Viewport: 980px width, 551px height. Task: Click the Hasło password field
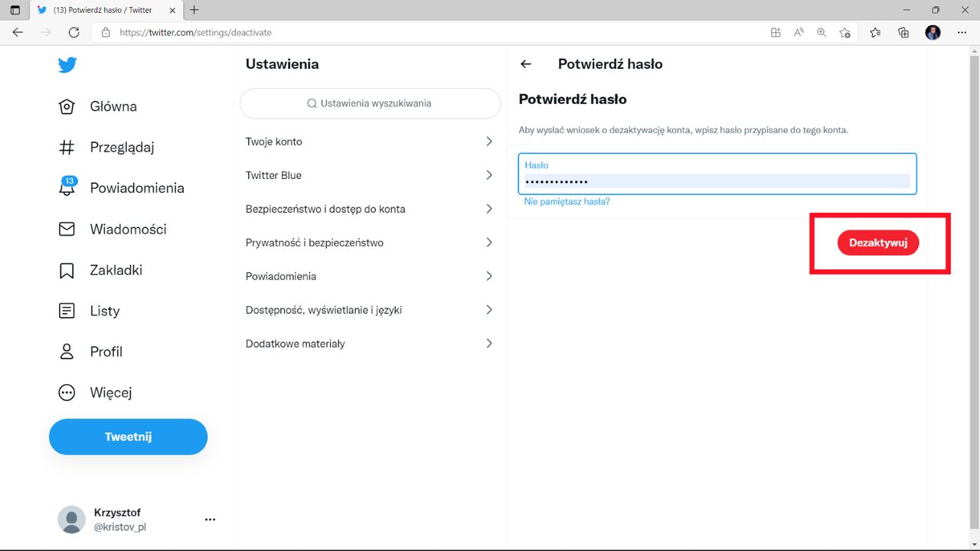[717, 181]
